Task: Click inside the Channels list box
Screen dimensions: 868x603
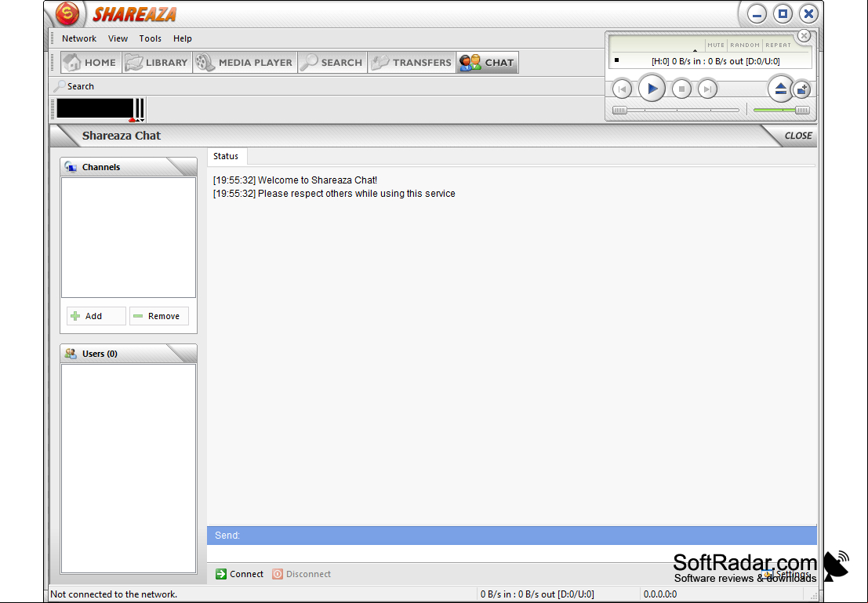Action: point(129,238)
